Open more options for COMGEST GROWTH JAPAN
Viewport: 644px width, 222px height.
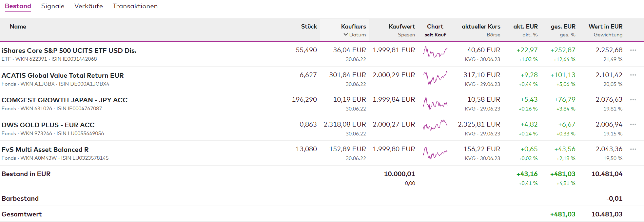point(633,100)
